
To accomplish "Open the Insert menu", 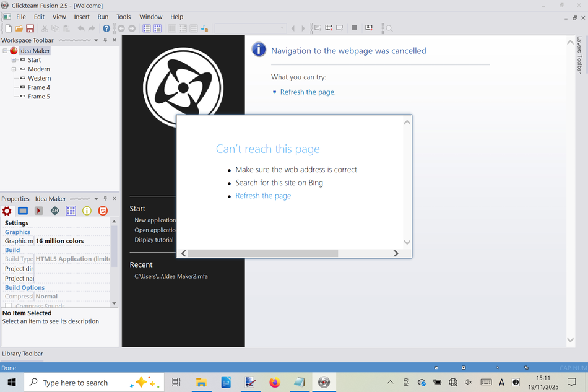I will click(82, 17).
